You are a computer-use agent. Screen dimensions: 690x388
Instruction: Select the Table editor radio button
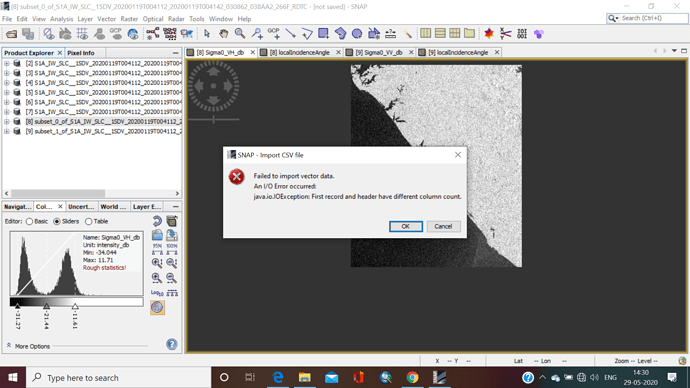point(88,221)
